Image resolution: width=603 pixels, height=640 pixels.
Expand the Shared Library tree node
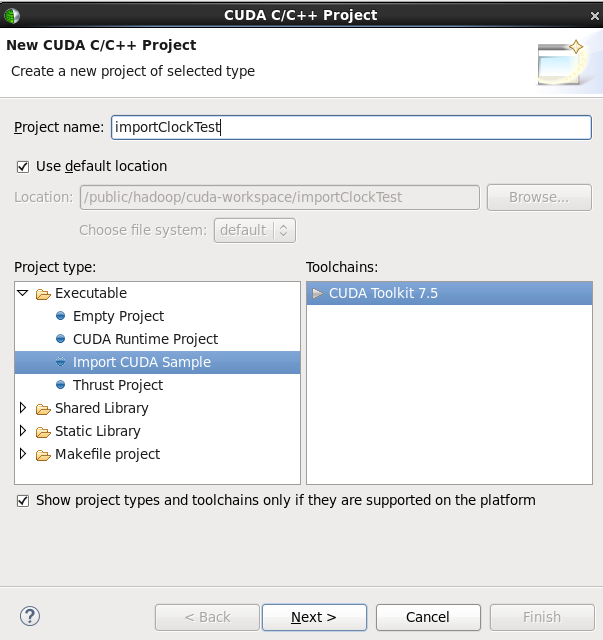click(x=24, y=409)
